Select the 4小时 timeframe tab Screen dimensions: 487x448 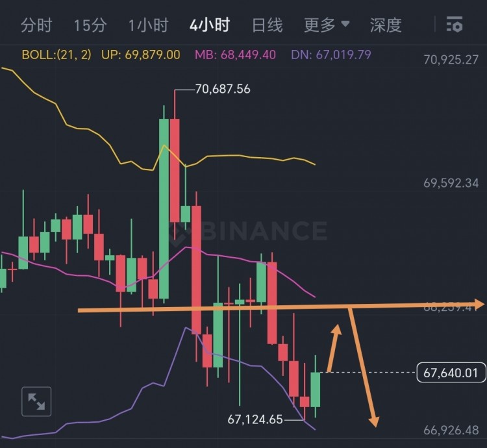click(210, 26)
